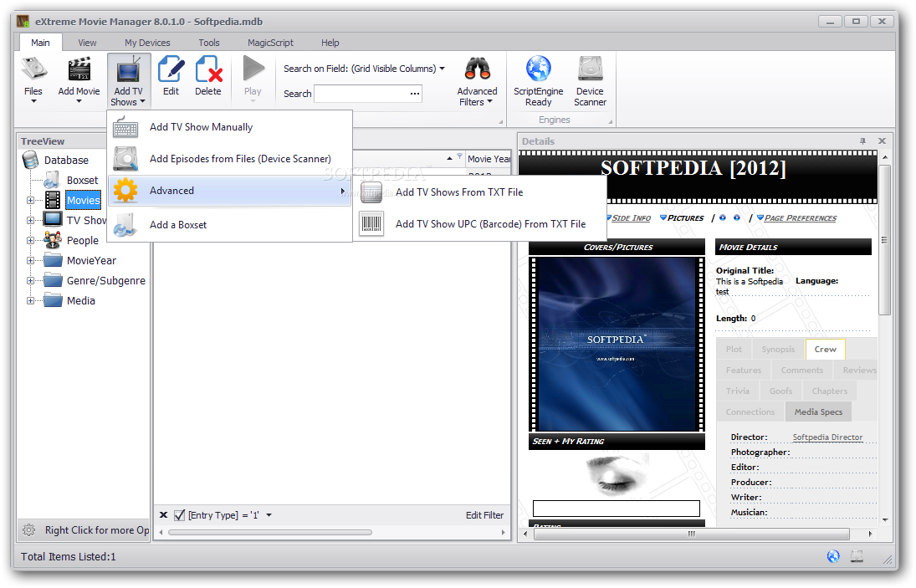Select Movies node in the tree
This screenshot has width=916, height=588.
coord(83,200)
